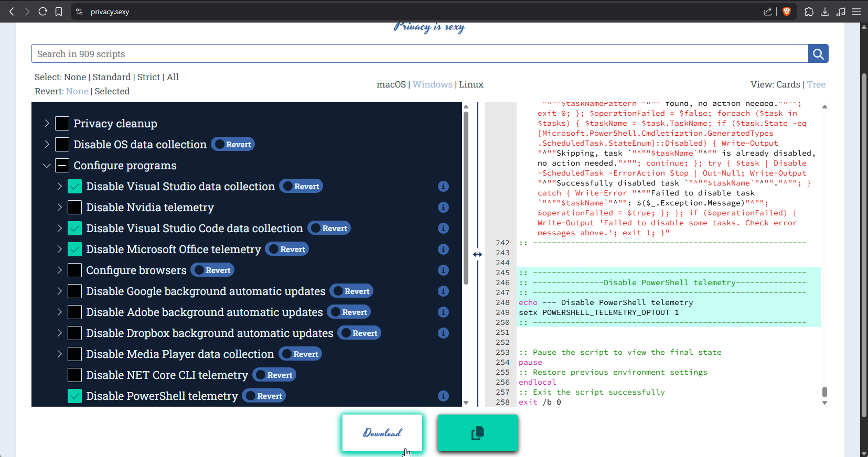
Task: Download the generated script
Action: (382, 433)
